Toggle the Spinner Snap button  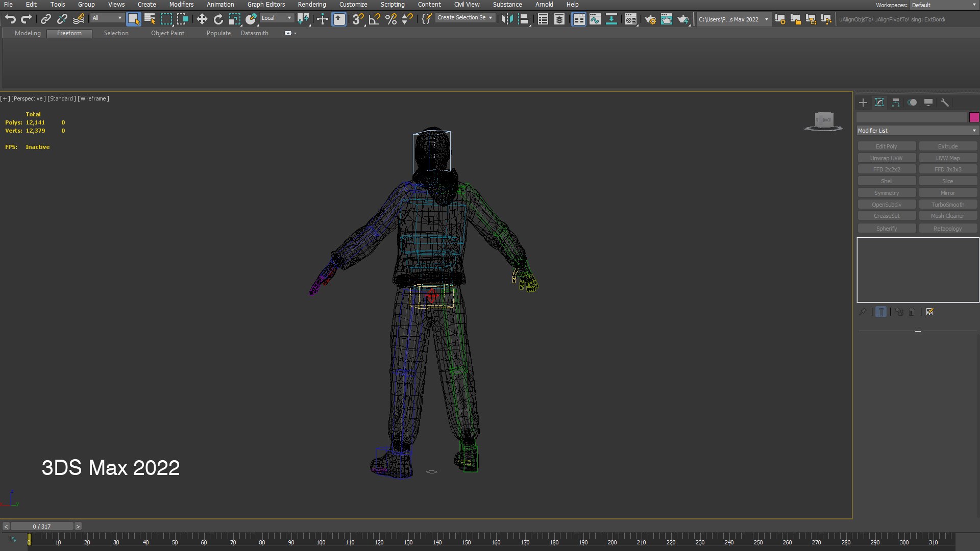click(407, 19)
